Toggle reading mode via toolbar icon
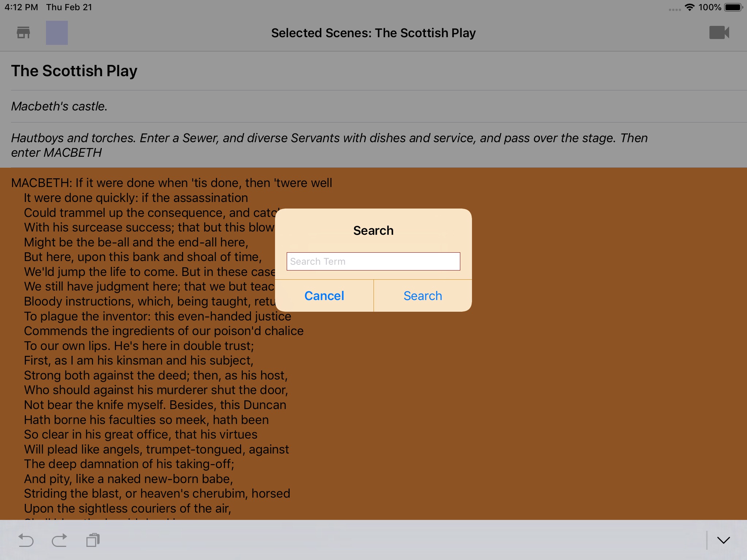Viewport: 747px width, 560px height. [57, 33]
